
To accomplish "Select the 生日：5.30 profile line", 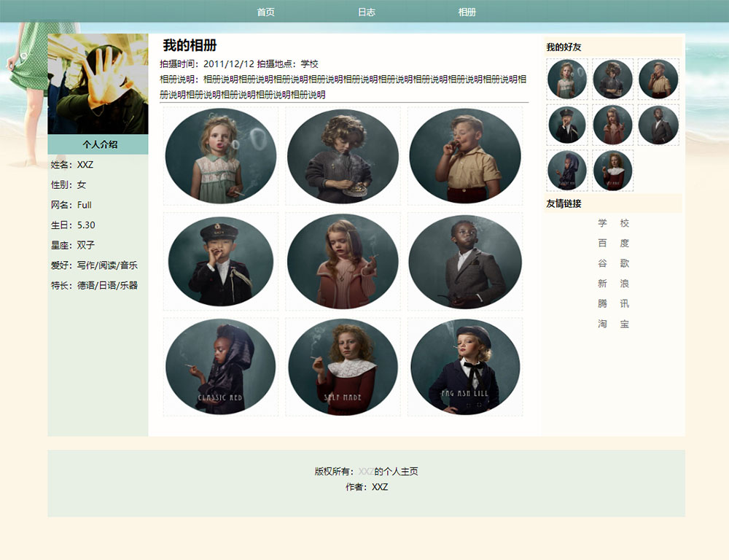I will [x=73, y=225].
